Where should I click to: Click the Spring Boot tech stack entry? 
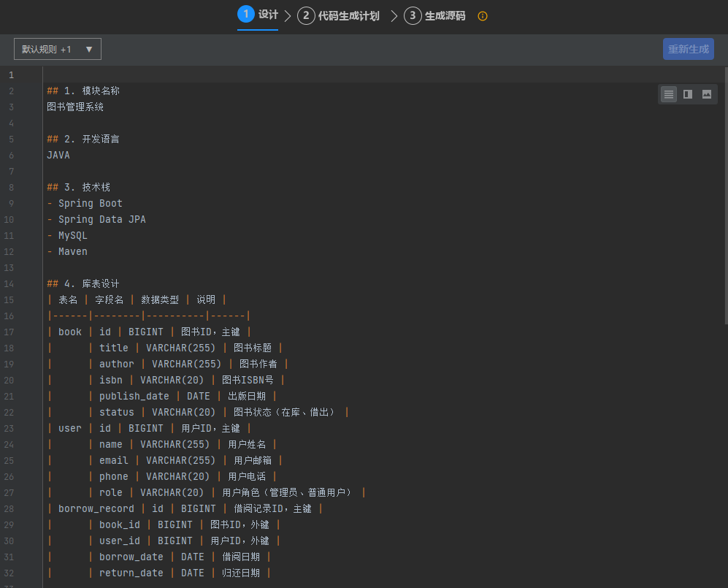pos(90,203)
